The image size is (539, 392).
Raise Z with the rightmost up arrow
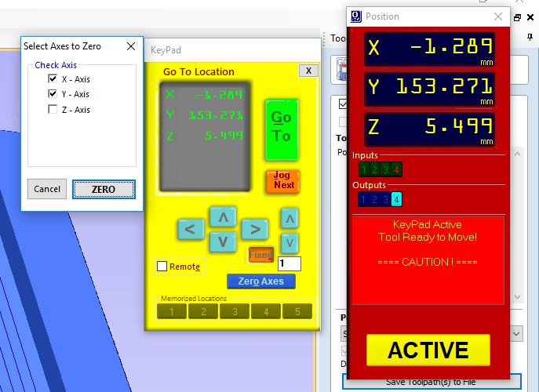290,219
